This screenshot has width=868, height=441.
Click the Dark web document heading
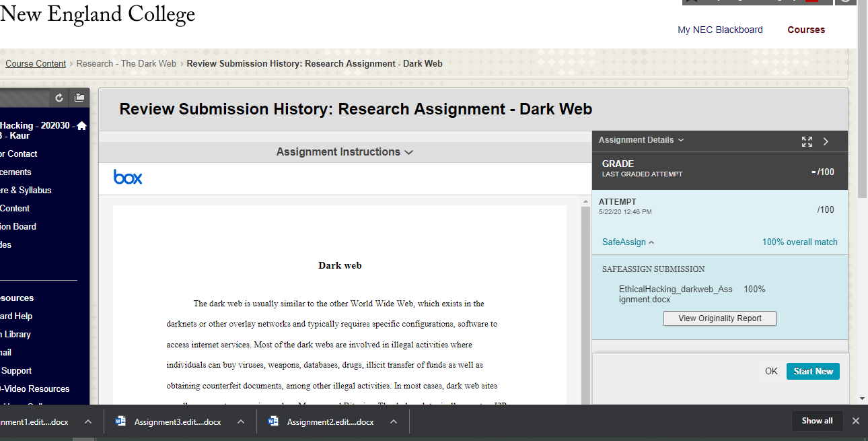(x=340, y=265)
